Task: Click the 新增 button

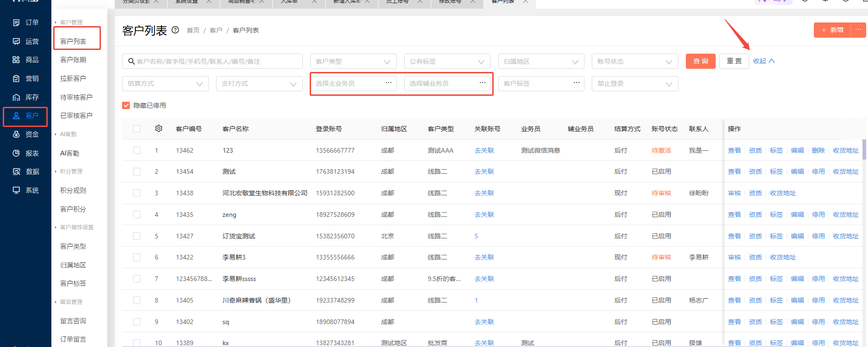Action: click(x=832, y=30)
